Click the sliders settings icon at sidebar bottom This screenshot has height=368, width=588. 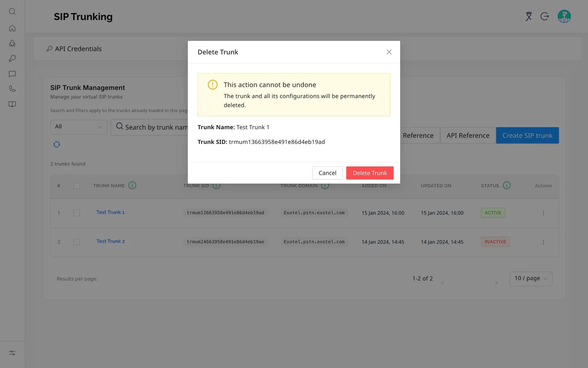12,353
